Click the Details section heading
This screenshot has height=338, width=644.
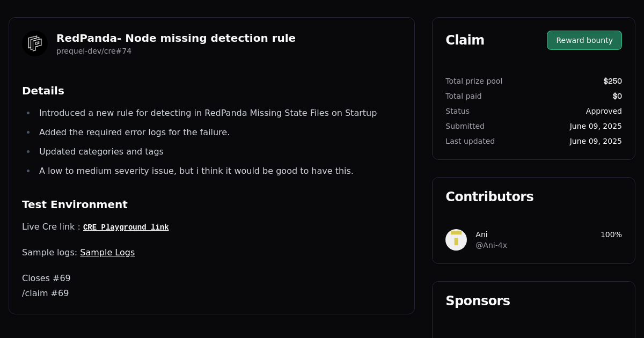point(43,91)
